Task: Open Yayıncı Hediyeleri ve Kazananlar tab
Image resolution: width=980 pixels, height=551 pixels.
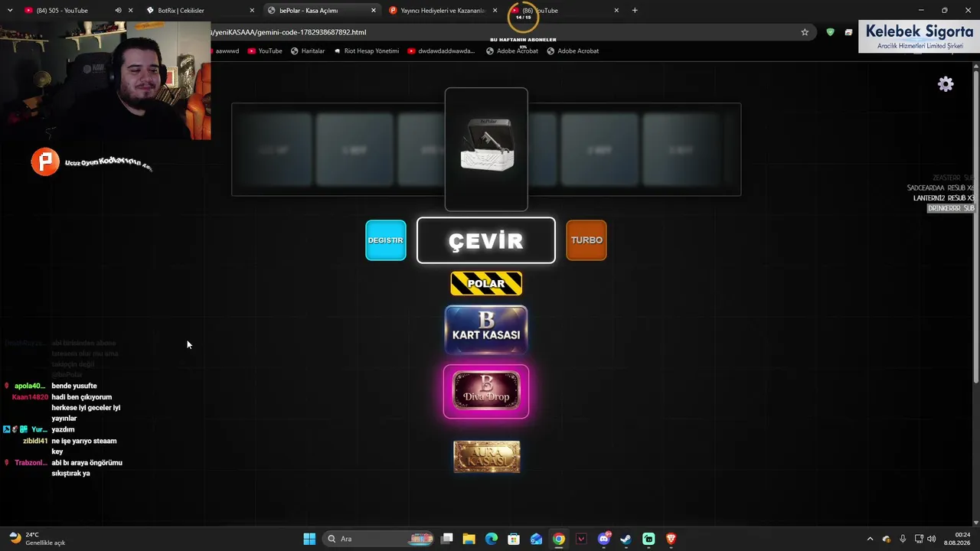Action: (443, 11)
